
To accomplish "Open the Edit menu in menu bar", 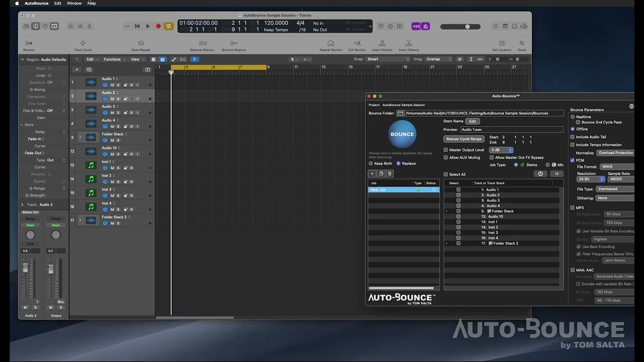I will tap(58, 4).
